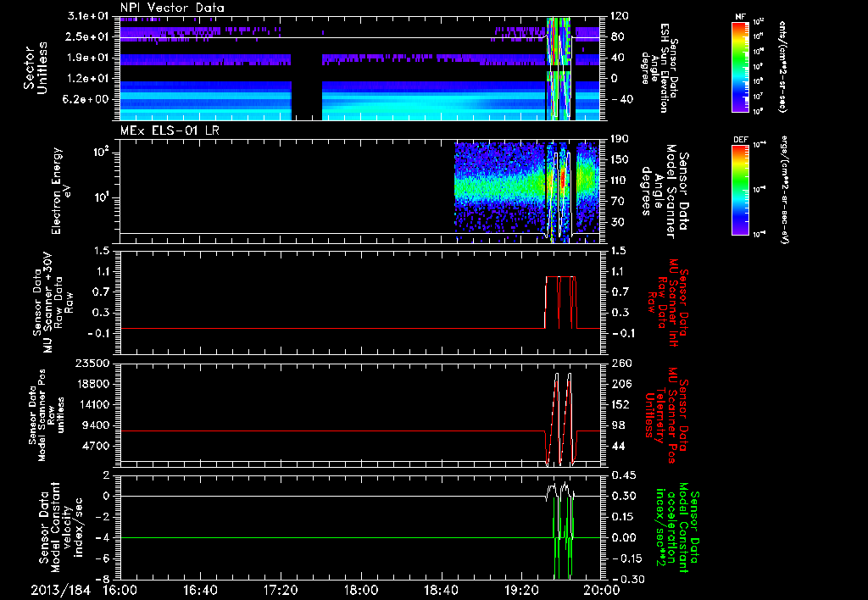Click the -6 velocity tick value
The image size is (868, 600).
(103, 559)
